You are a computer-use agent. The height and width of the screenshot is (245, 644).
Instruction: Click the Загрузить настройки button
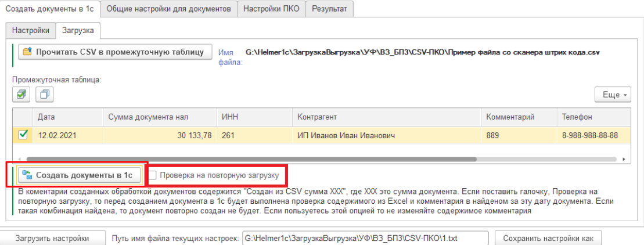[52, 238]
